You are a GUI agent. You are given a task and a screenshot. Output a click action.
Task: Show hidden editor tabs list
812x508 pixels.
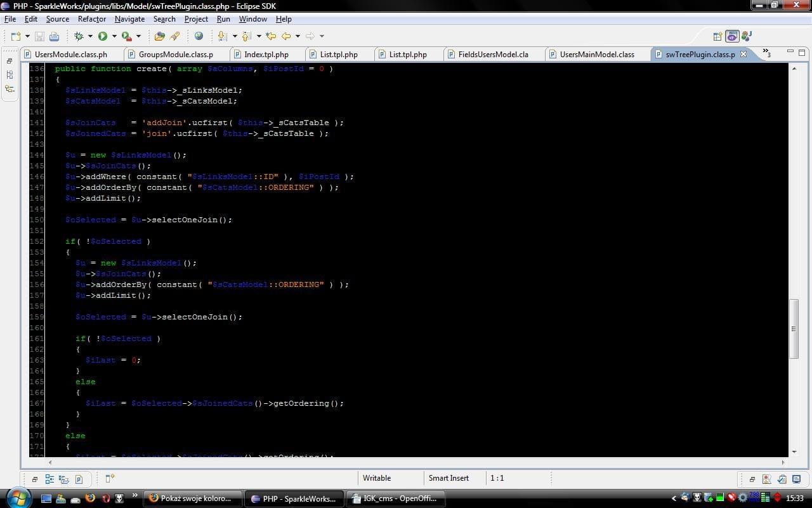click(766, 53)
